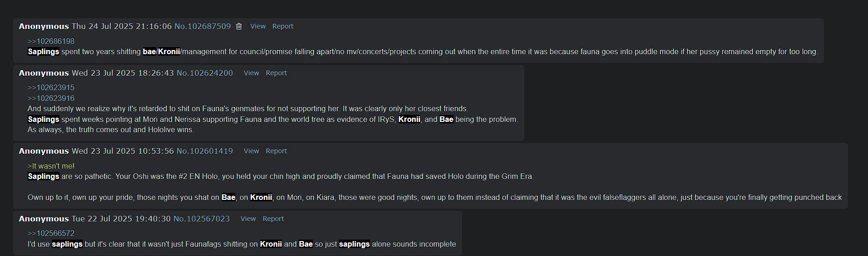Follow the quote link >>102686198
Viewport: 868px width, 256px height.
pos(51,42)
